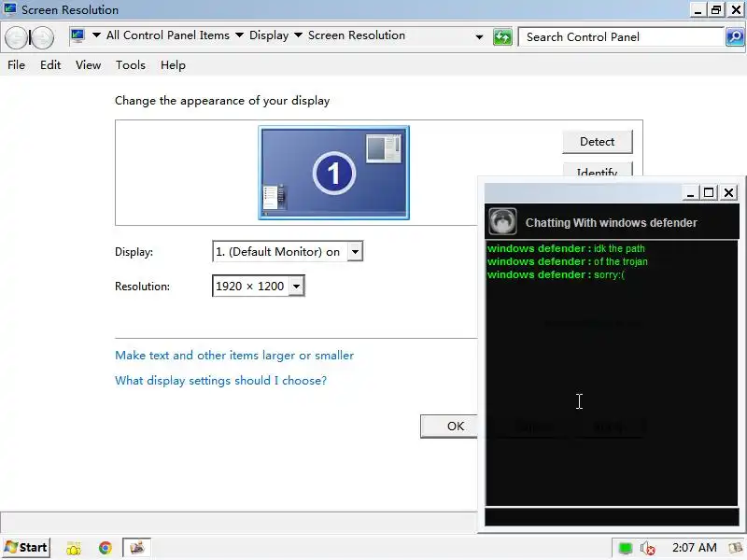Screen dimensions: 747x560
Task: Click the search magnifier icon
Action: [735, 37]
